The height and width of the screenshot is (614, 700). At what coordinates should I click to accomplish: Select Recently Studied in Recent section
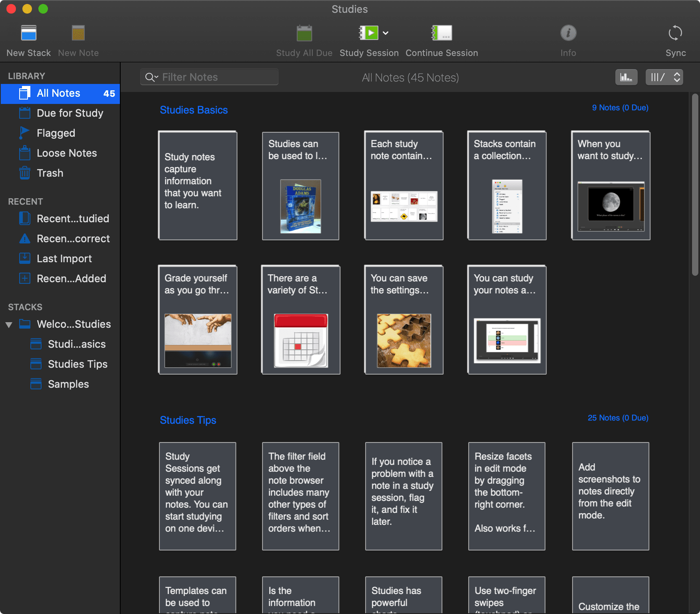pos(60,219)
